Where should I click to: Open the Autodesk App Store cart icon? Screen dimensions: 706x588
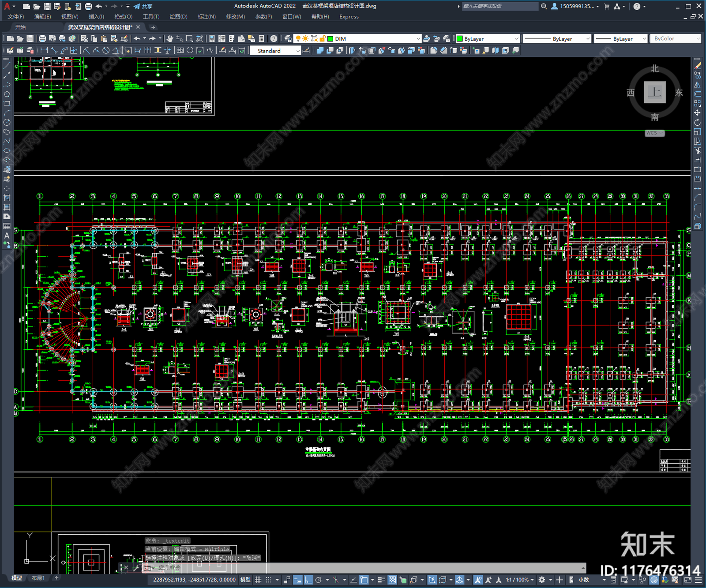[607, 6]
